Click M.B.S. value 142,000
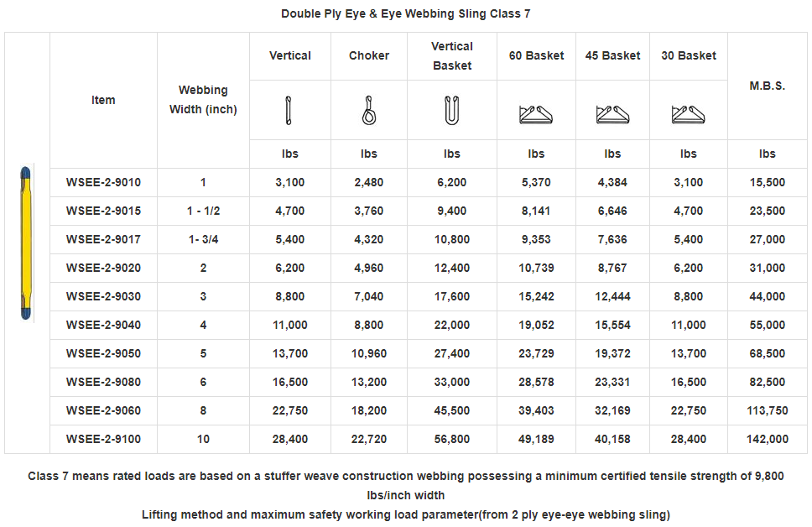The image size is (812, 527). (x=767, y=439)
